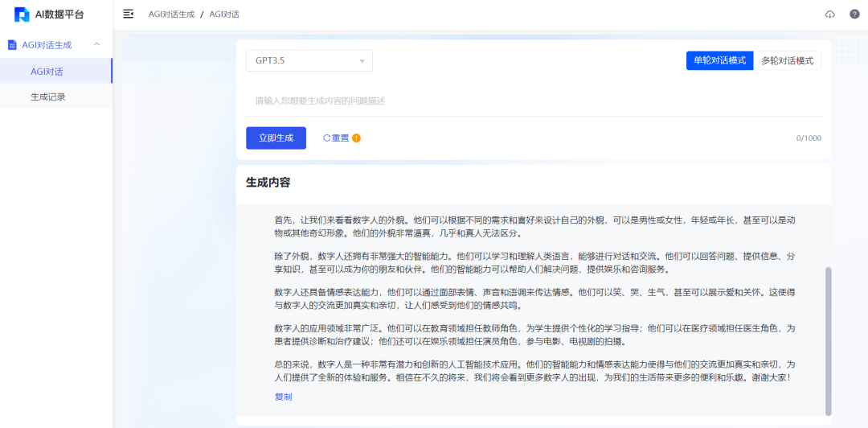Click the first paragraph of generated content
Image resolution: width=868 pixels, height=428 pixels.
click(x=529, y=226)
